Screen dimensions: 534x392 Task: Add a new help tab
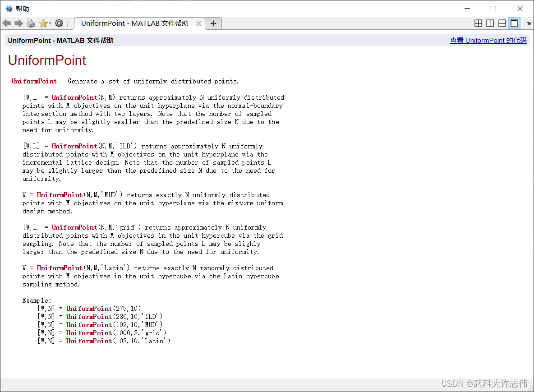point(213,23)
